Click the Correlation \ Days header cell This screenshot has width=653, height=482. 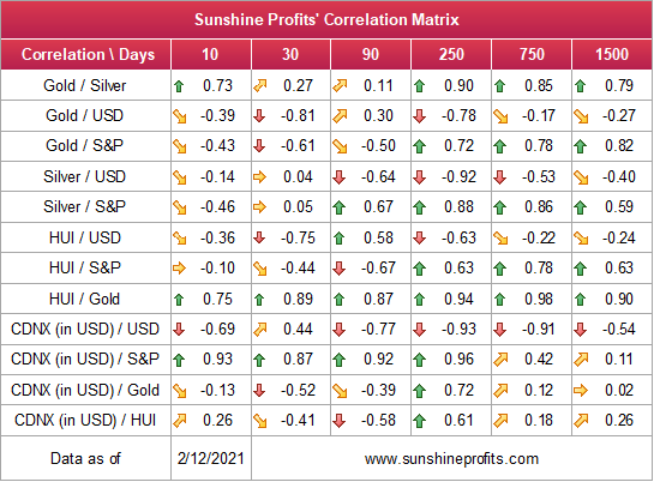(86, 54)
